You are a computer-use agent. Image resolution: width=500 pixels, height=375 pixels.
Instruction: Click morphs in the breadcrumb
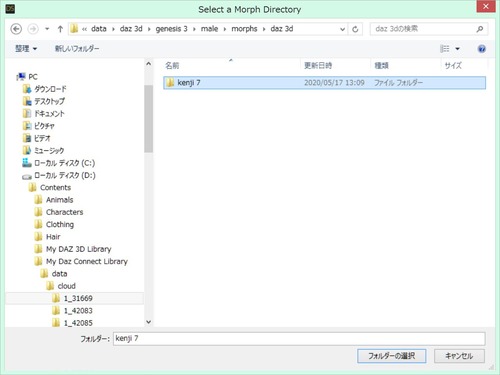tap(244, 29)
